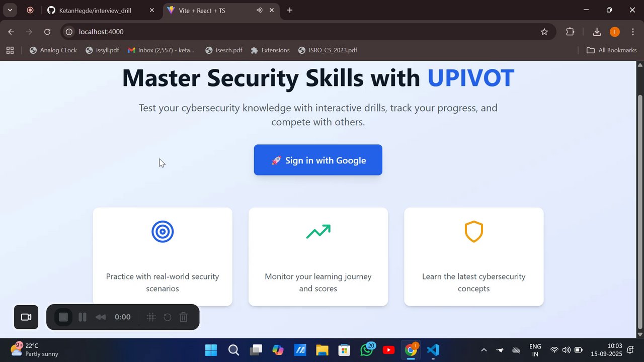This screenshot has height=362, width=644.
Task: Open Microsoft Store from the taskbar
Action: click(x=344, y=350)
